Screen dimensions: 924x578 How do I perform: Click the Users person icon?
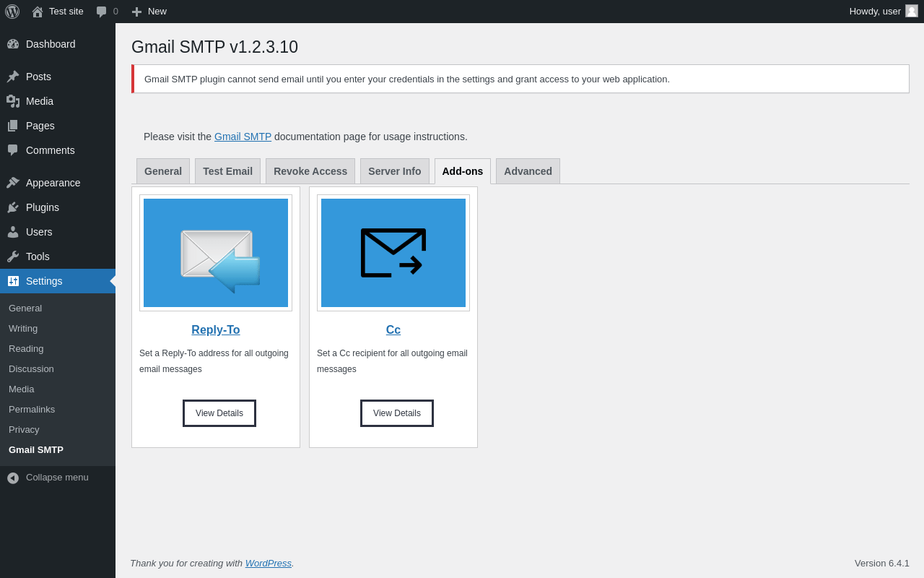click(x=13, y=232)
